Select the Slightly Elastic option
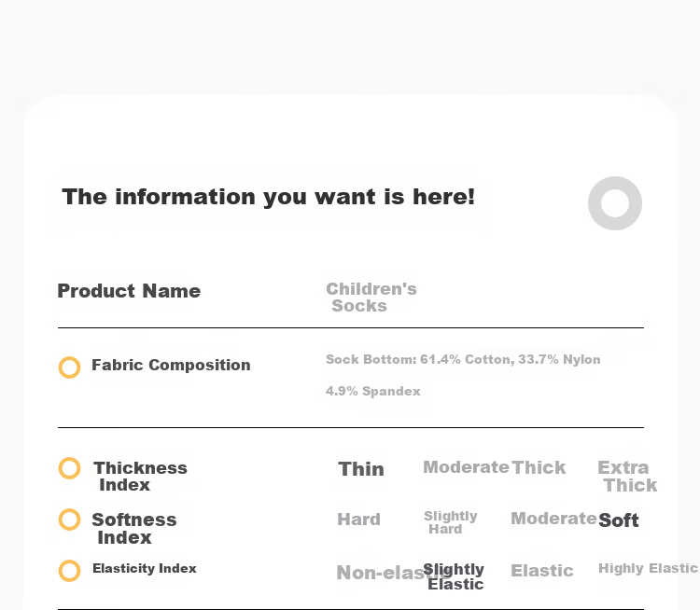The image size is (700, 610). pyautogui.click(x=454, y=576)
